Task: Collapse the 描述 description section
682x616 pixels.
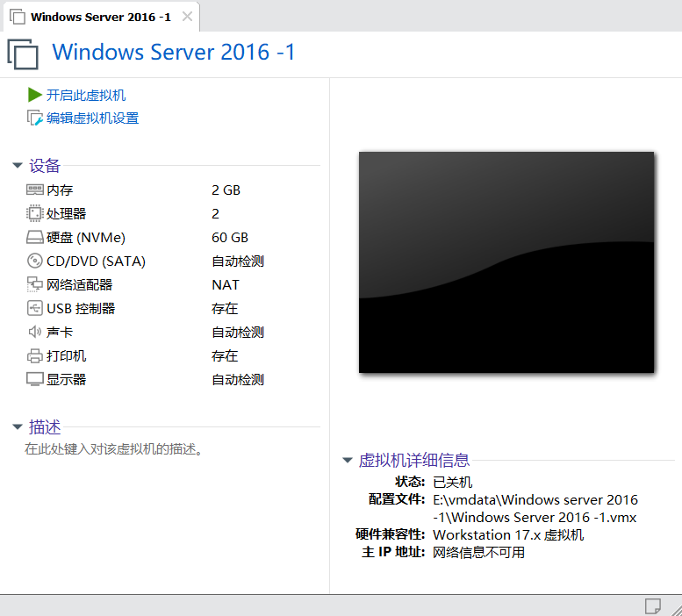Action: tap(18, 426)
